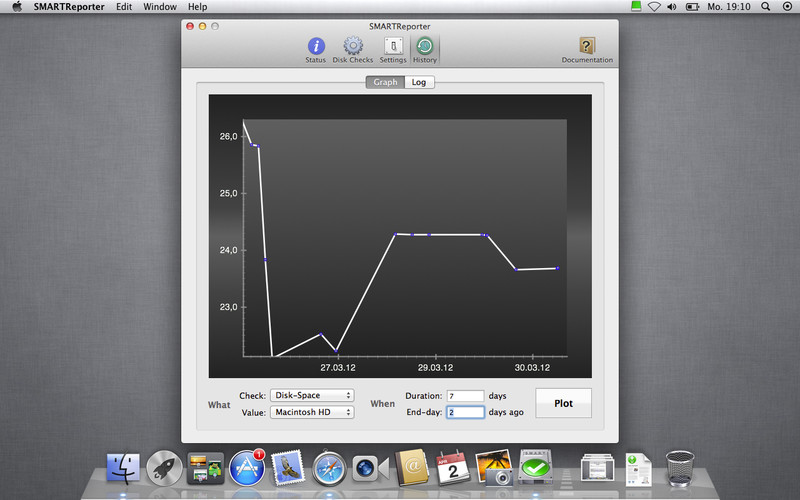800x500 pixels.
Task: Open Finder in the Dock
Action: pos(123,468)
